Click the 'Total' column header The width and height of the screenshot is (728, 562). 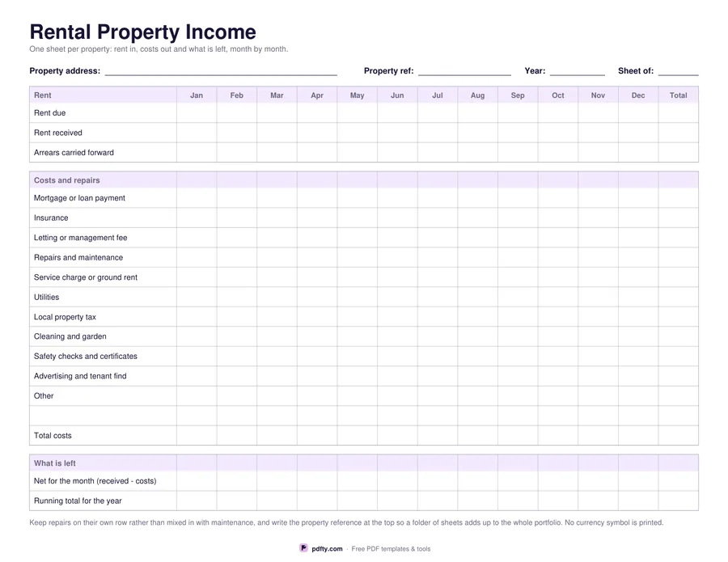pos(679,95)
